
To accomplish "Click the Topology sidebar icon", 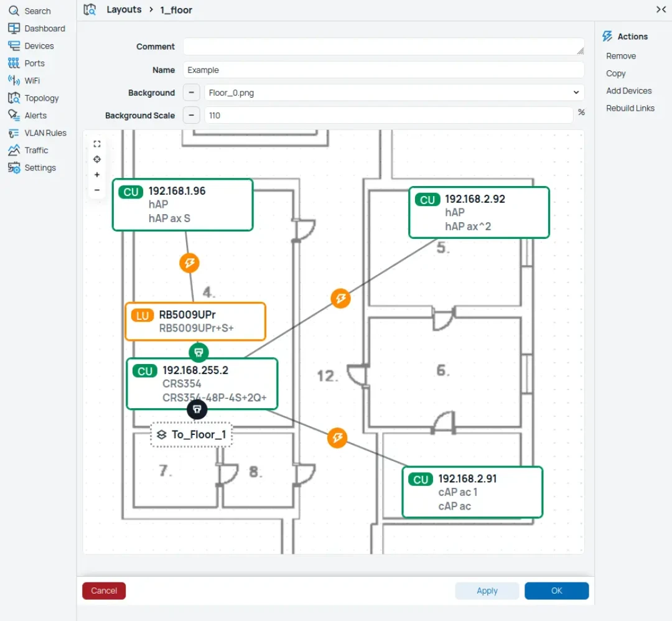I will pyautogui.click(x=14, y=98).
